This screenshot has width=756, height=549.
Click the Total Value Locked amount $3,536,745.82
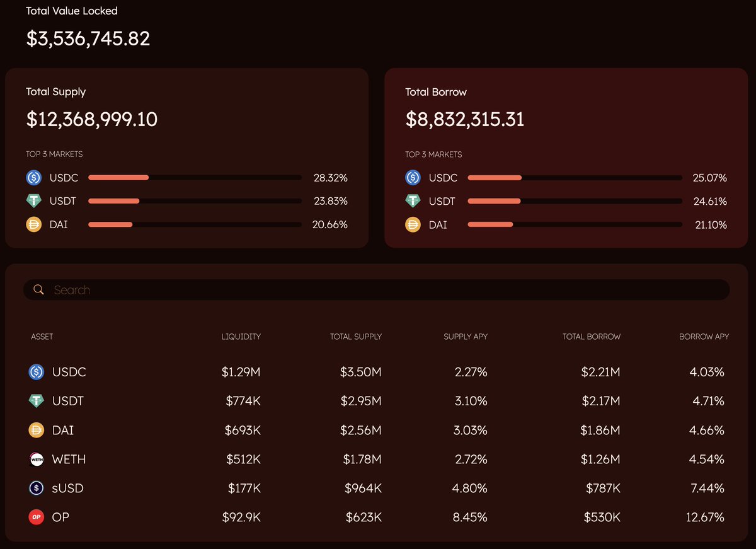pyautogui.click(x=88, y=38)
